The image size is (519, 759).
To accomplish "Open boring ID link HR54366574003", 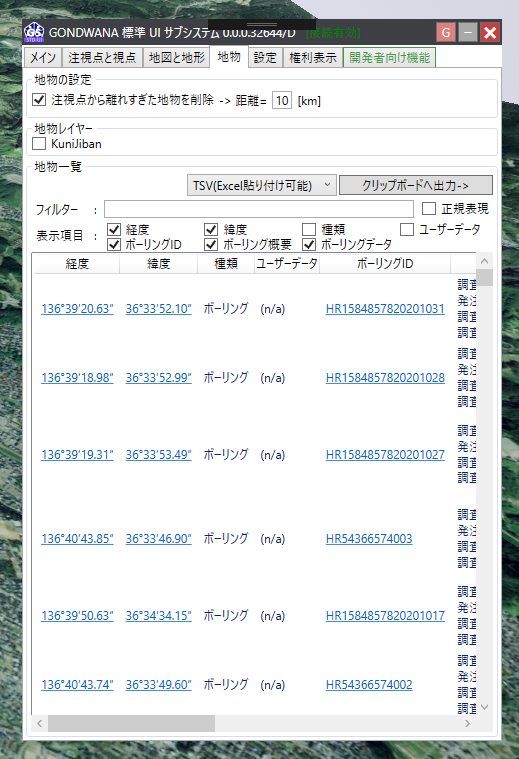I will tap(369, 539).
